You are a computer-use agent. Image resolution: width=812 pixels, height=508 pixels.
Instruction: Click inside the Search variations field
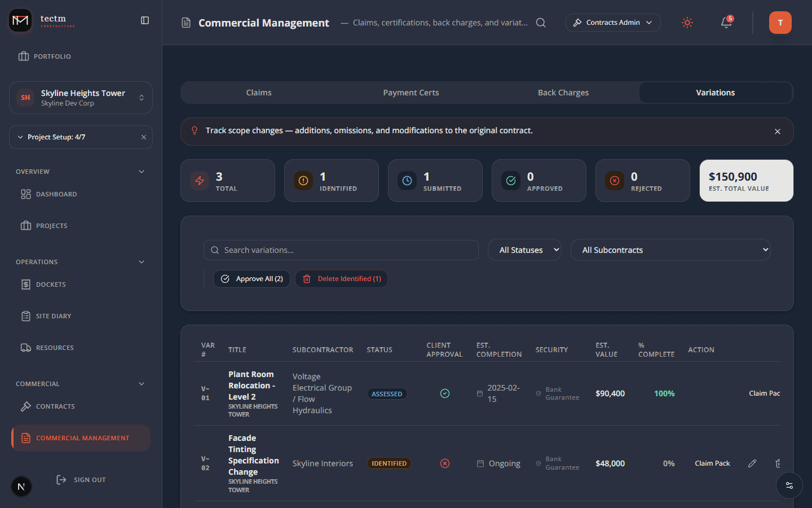341,249
